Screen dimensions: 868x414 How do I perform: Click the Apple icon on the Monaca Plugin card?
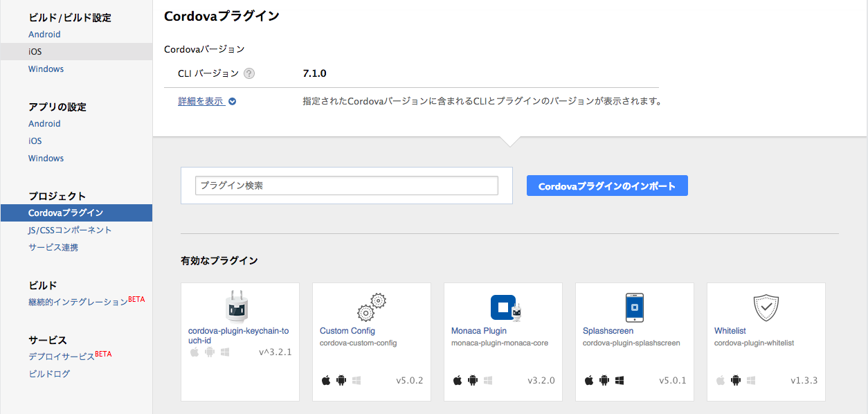(458, 380)
